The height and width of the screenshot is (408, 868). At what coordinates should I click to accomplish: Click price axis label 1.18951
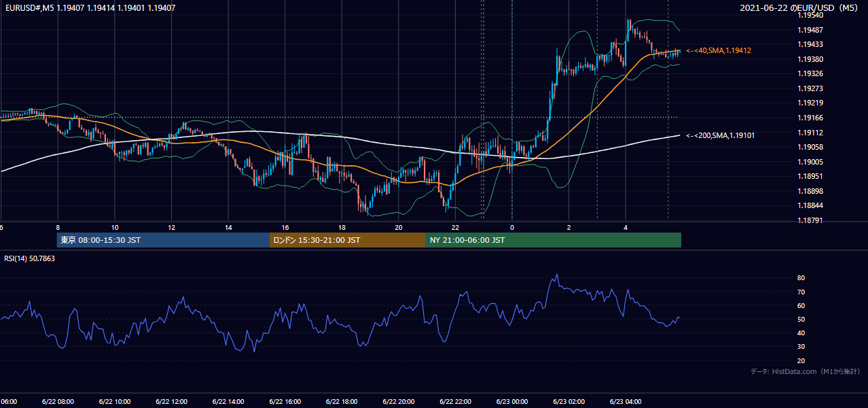810,176
